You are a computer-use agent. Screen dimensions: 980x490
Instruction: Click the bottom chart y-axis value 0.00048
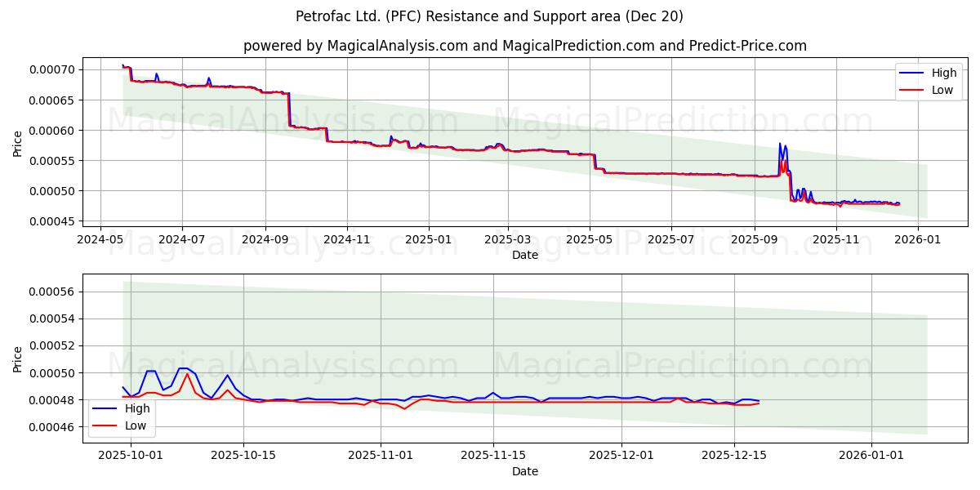pyautogui.click(x=51, y=400)
